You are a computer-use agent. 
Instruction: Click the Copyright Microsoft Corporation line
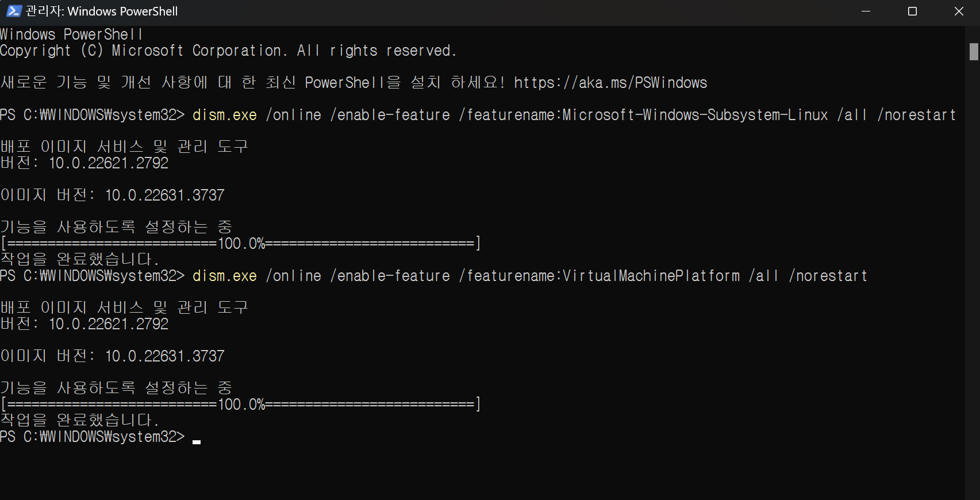pyautogui.click(x=228, y=51)
